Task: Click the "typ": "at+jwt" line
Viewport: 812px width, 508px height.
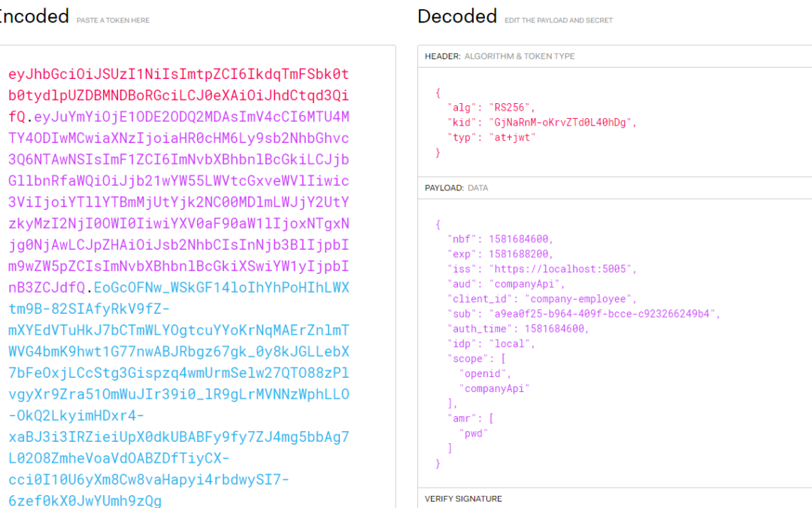Action: click(492, 137)
